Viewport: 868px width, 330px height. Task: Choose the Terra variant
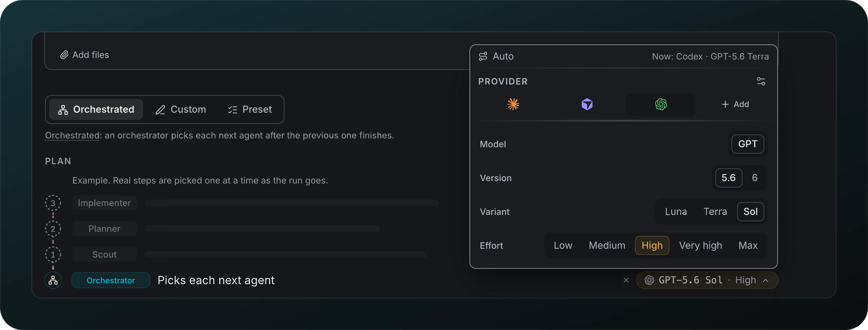pos(715,212)
